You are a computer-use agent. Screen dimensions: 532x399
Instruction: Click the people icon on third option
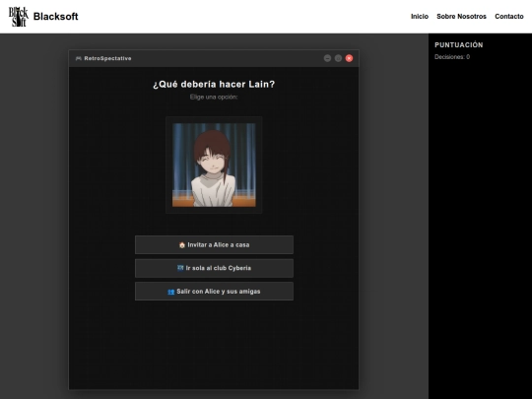[x=171, y=292]
